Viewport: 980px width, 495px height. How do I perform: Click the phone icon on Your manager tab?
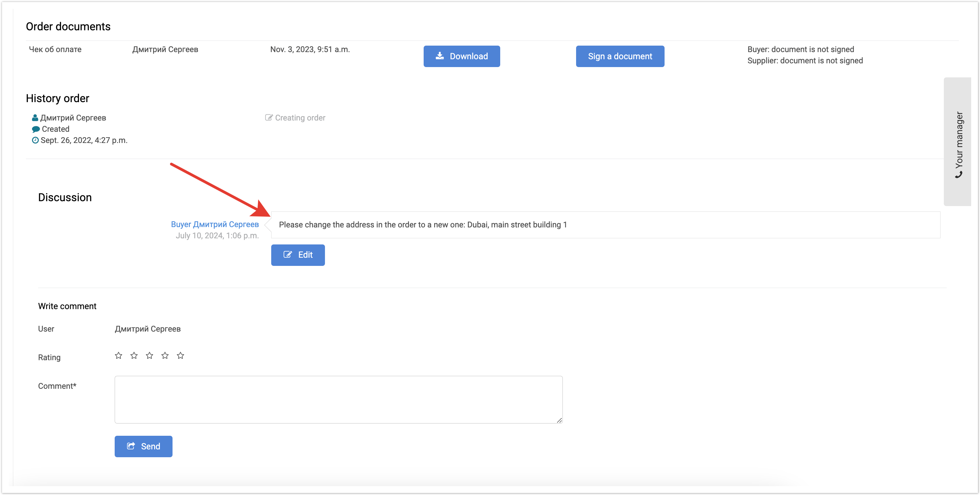(959, 175)
